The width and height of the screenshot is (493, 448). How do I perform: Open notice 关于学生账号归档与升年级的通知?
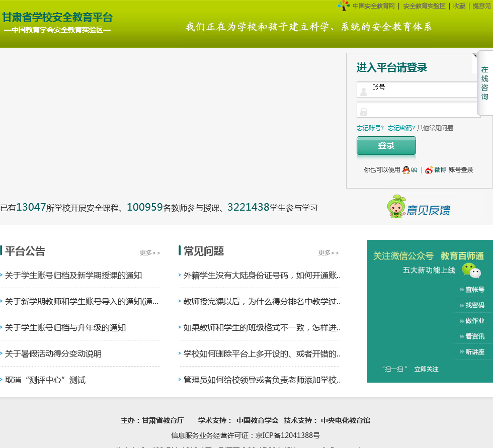tap(65, 328)
